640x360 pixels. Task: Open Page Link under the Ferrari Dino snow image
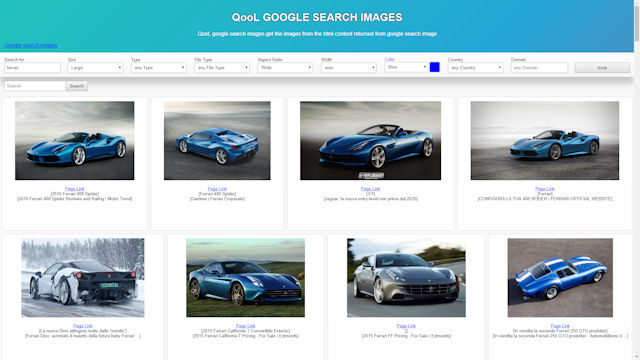tap(82, 326)
